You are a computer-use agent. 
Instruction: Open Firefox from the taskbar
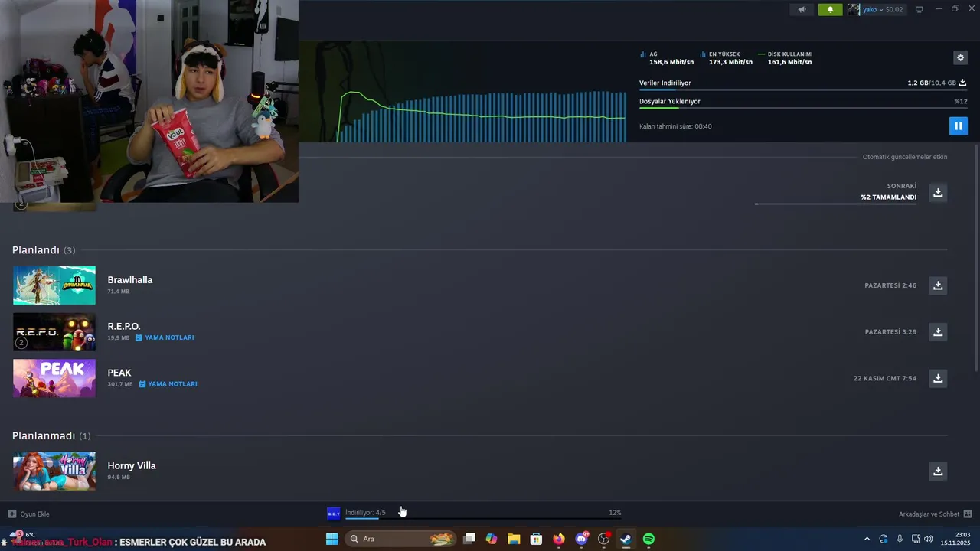click(x=559, y=539)
